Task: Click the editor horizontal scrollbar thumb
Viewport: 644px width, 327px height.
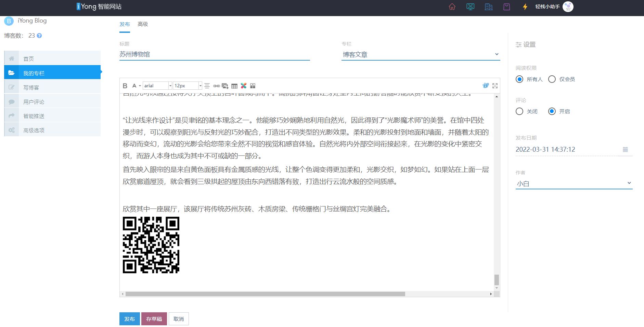Action: pos(265,294)
